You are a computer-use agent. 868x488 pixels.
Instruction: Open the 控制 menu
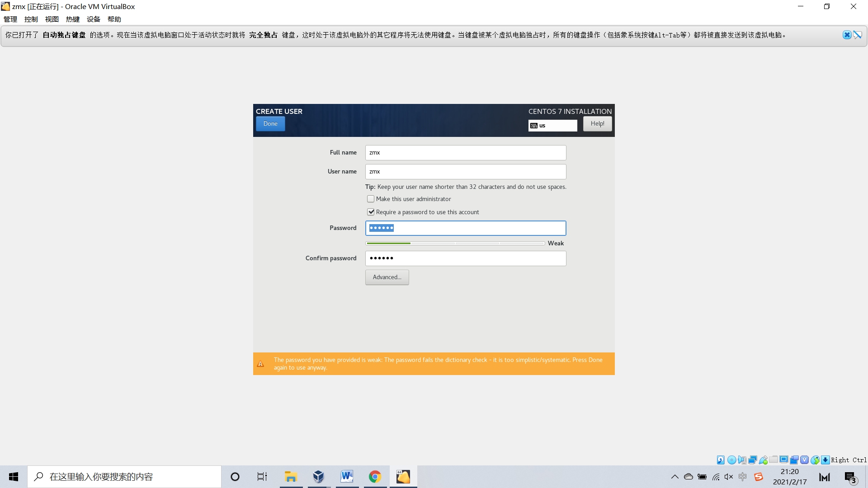tap(31, 19)
